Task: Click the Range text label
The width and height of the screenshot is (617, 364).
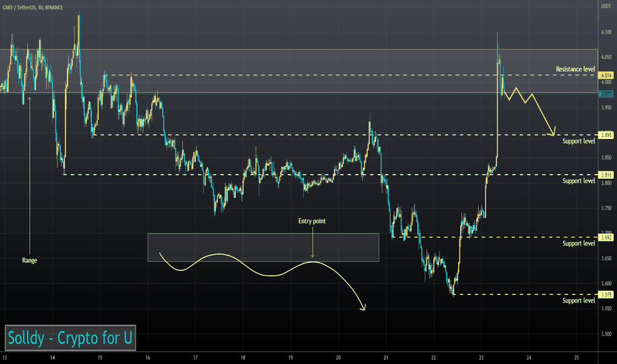Action: pos(30,261)
